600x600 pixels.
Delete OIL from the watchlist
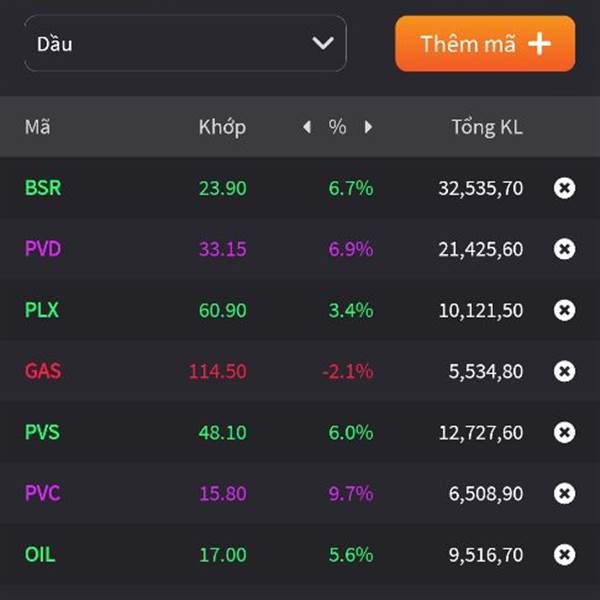click(x=564, y=554)
